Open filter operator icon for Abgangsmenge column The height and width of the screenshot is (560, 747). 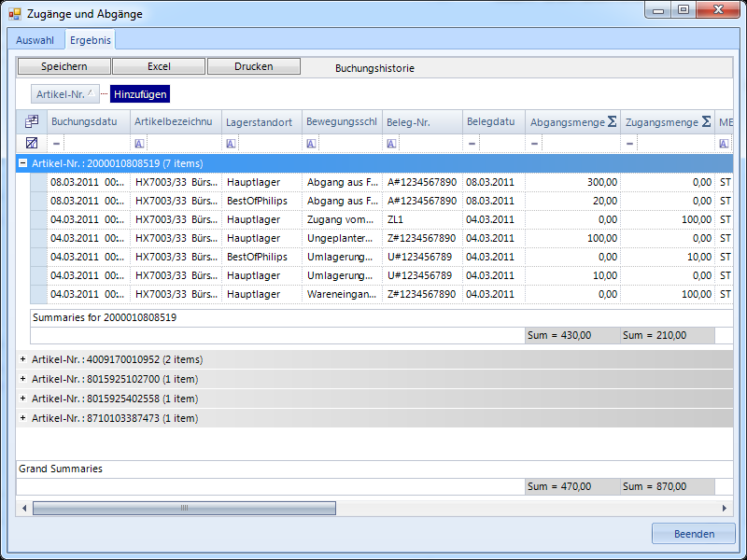pyautogui.click(x=534, y=144)
